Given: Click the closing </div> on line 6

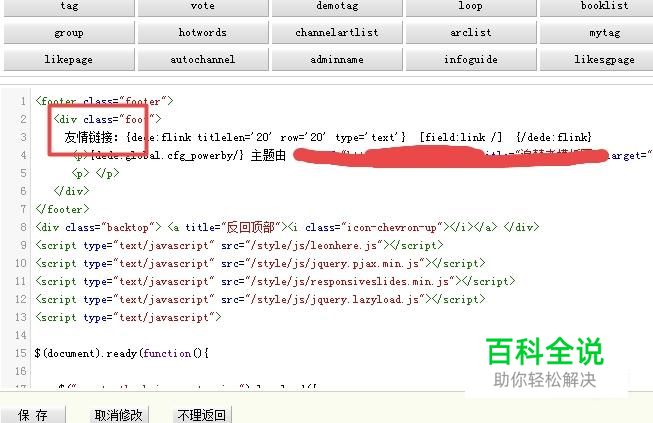Looking at the screenshot, I should click(71, 191).
